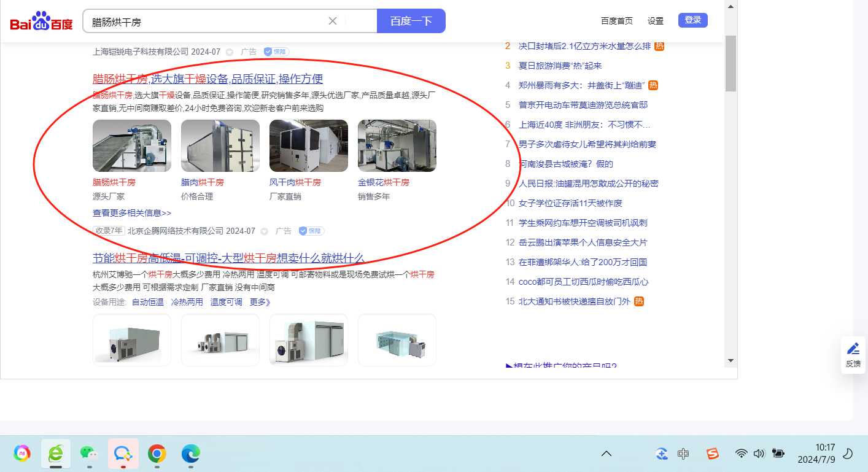
Task: Click the vertical scrollbar thumb
Action: (x=730, y=63)
